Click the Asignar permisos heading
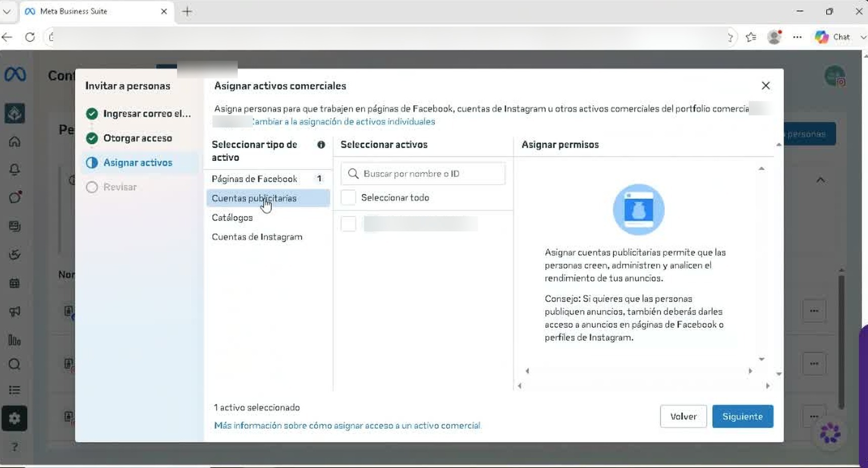Image resolution: width=868 pixels, height=468 pixels. tap(560, 145)
